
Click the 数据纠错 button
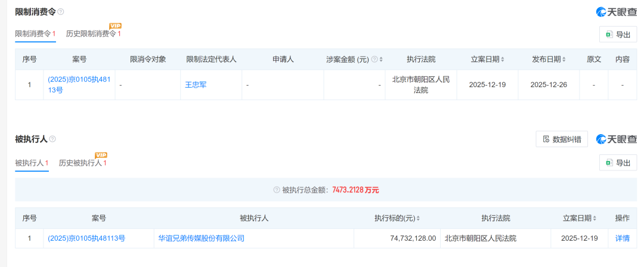tap(562, 139)
